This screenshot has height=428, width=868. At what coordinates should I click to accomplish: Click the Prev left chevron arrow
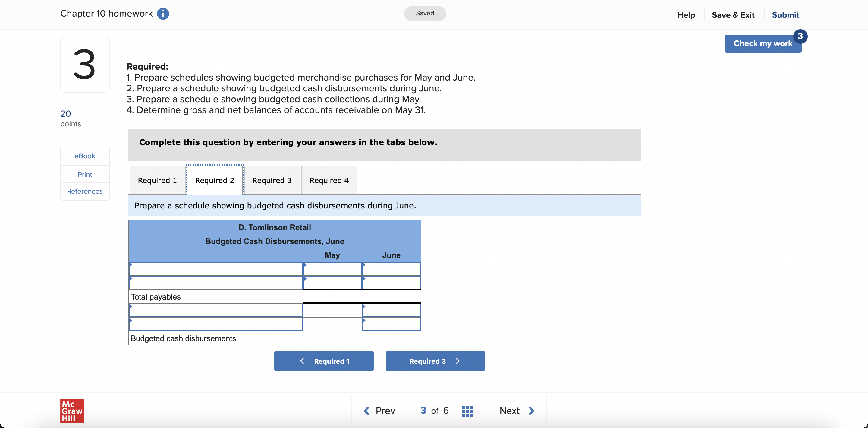(366, 411)
